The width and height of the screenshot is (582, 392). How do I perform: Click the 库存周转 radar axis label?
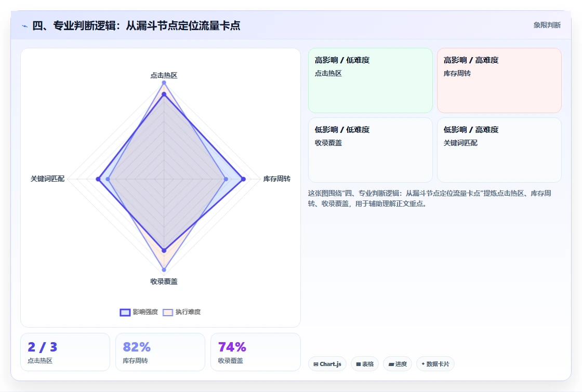tap(277, 179)
